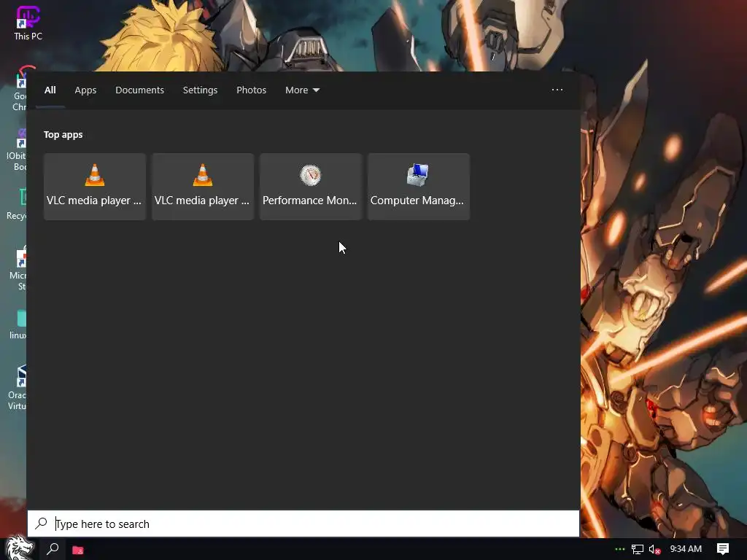This screenshot has height=560, width=747.
Task: Open the notification action center icon
Action: 723,549
